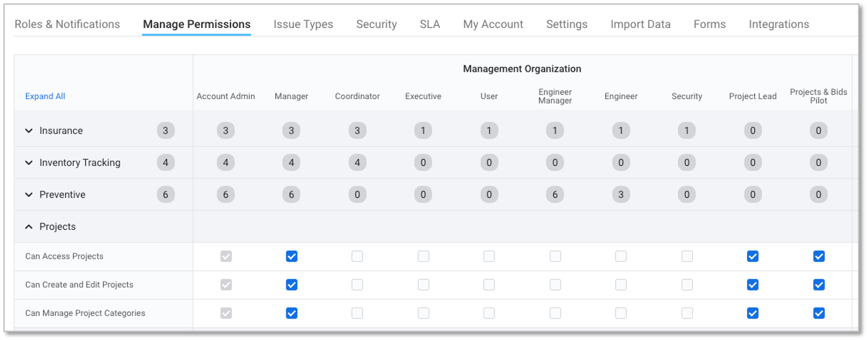Click Inventory Tracking badge under Account Admin
Screen dimensions: 868x340
[x=226, y=163]
